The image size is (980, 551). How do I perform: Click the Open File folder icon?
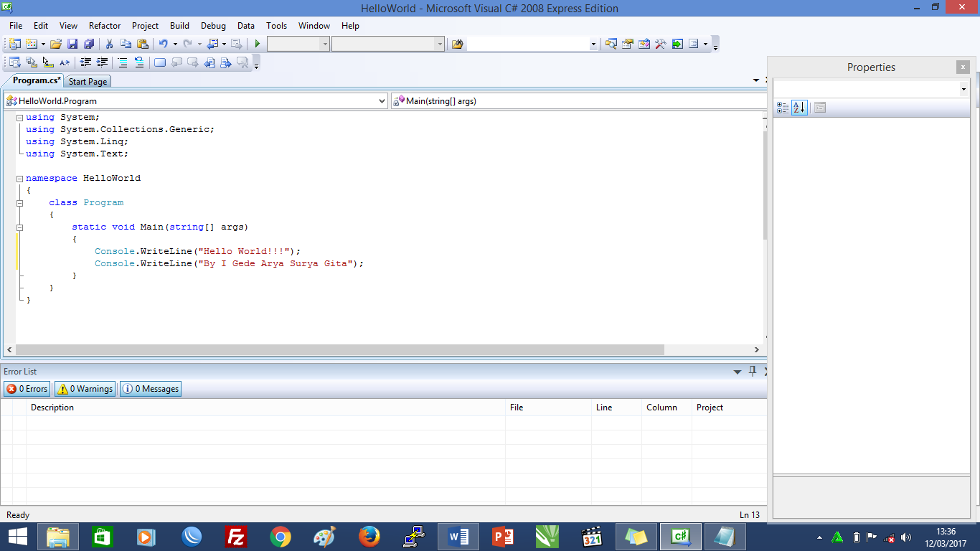pos(56,44)
